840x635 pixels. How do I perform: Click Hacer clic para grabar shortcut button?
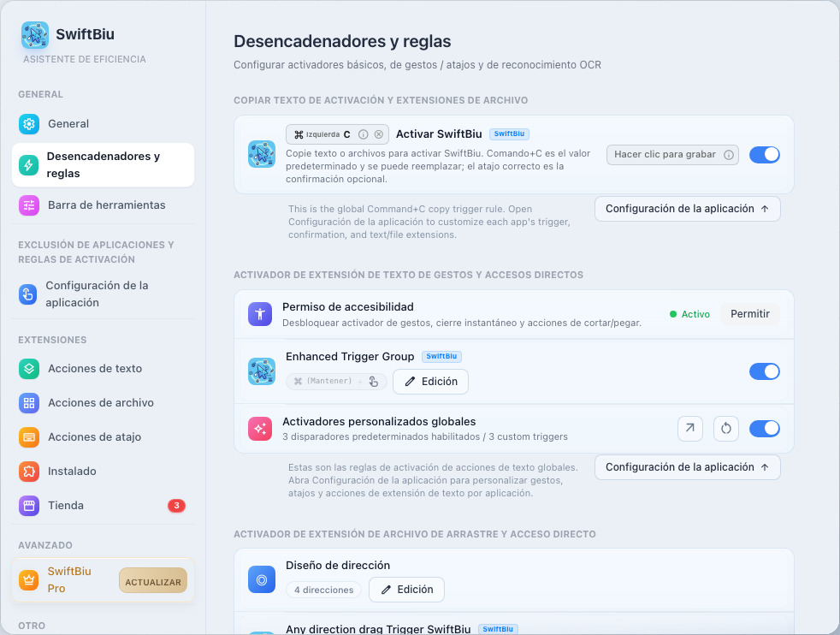pyautogui.click(x=672, y=155)
